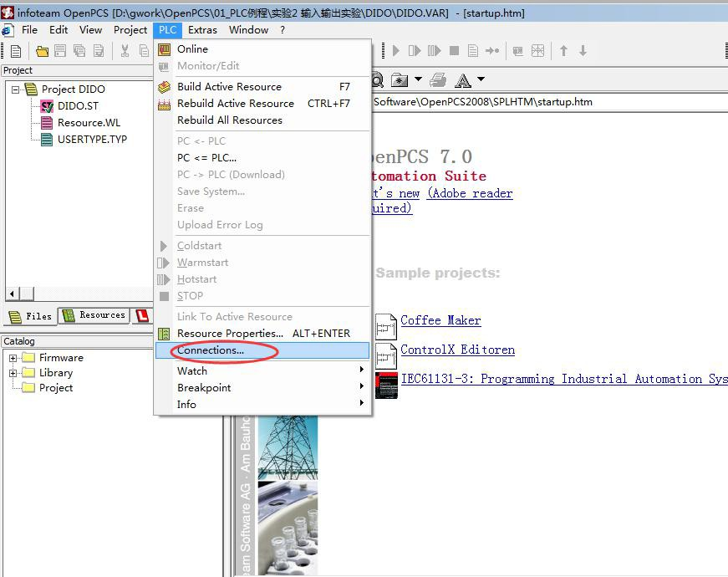Collapse the Project DIDO tree node
The height and width of the screenshot is (577, 728).
(x=16, y=89)
